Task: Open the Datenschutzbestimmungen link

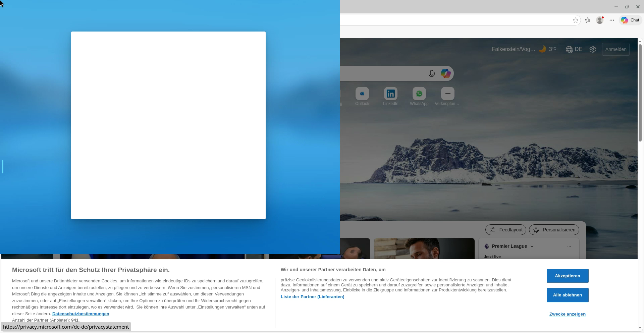Action: [81, 314]
